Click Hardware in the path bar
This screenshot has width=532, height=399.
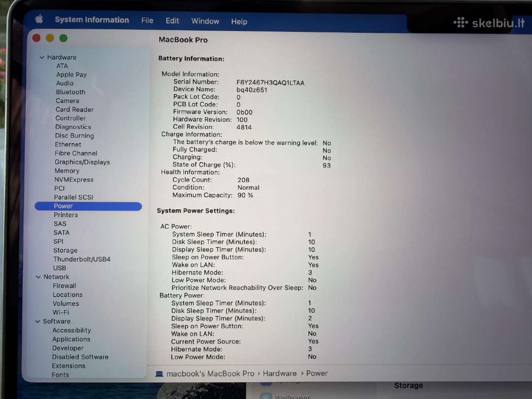click(x=280, y=374)
